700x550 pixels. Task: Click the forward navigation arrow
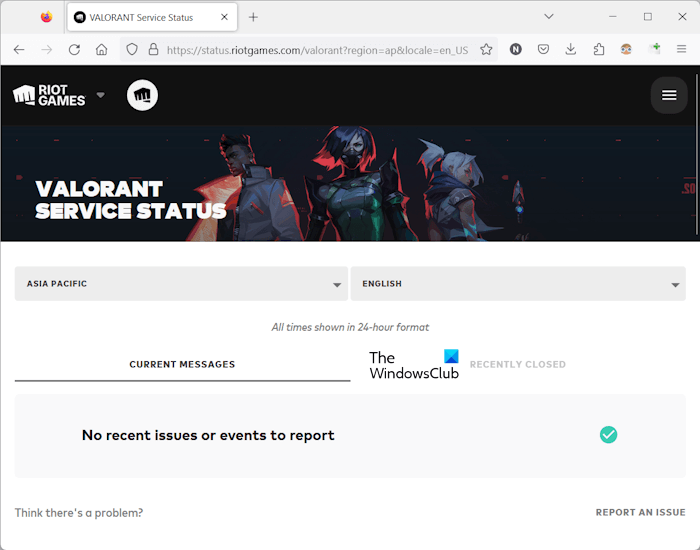tap(46, 50)
